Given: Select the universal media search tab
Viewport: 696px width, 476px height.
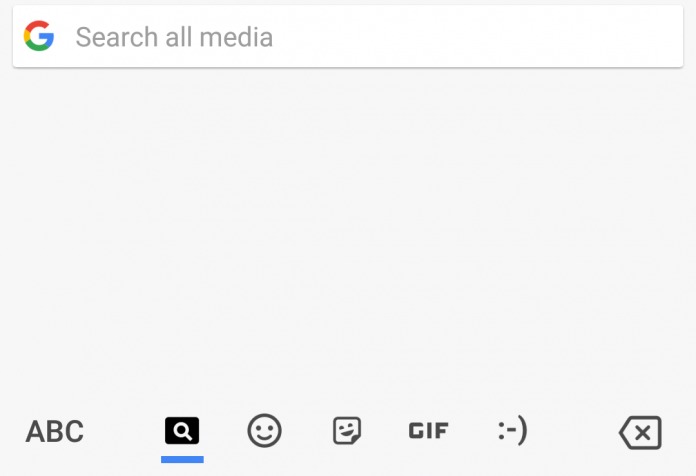Looking at the screenshot, I should point(182,432).
